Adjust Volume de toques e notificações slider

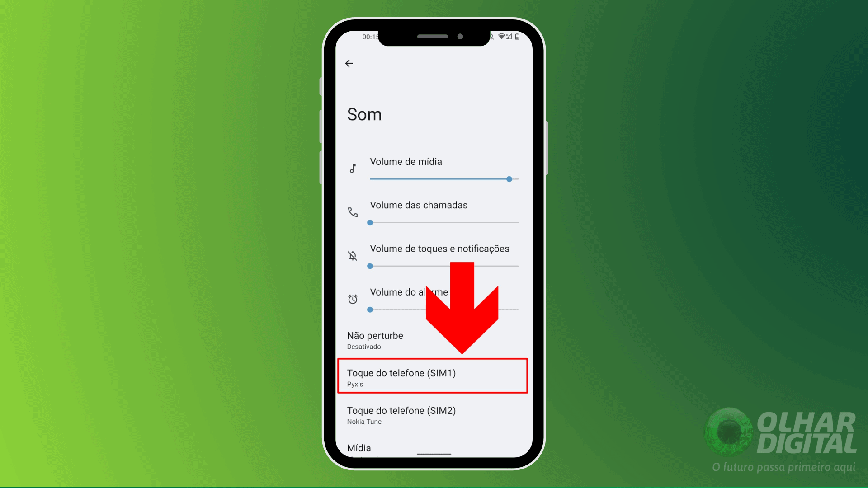[x=372, y=266]
